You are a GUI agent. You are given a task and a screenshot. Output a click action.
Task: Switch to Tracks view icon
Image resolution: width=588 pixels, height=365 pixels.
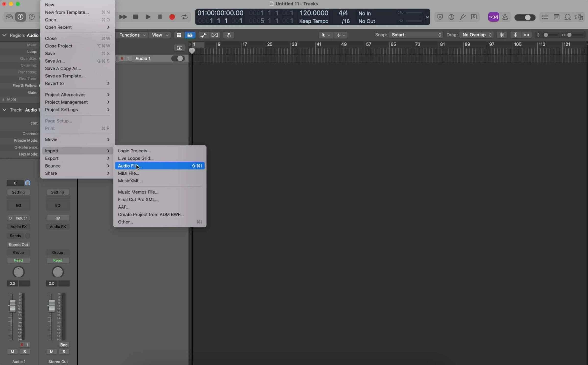190,35
